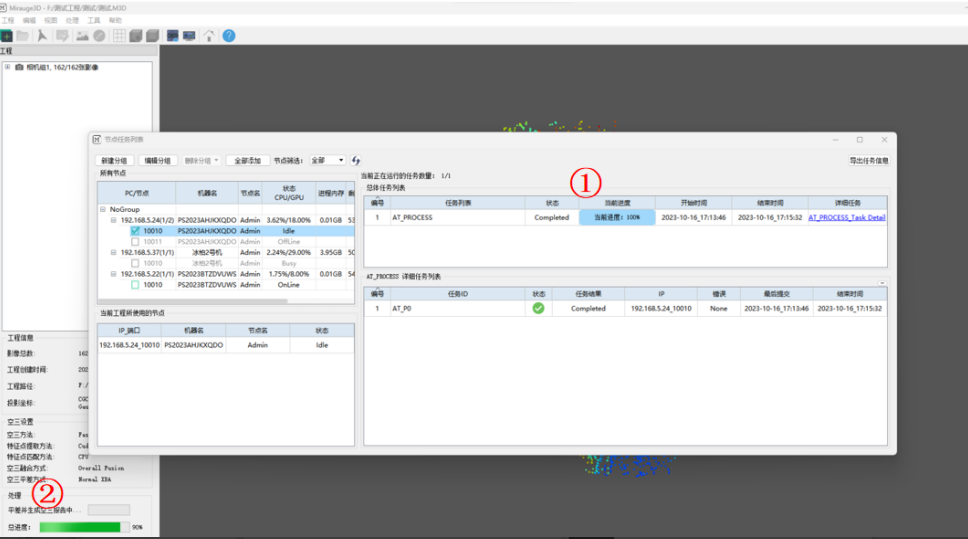The height and width of the screenshot is (539, 968).
Task: Click the refresh nodes icon beside the filter
Action: (x=356, y=160)
